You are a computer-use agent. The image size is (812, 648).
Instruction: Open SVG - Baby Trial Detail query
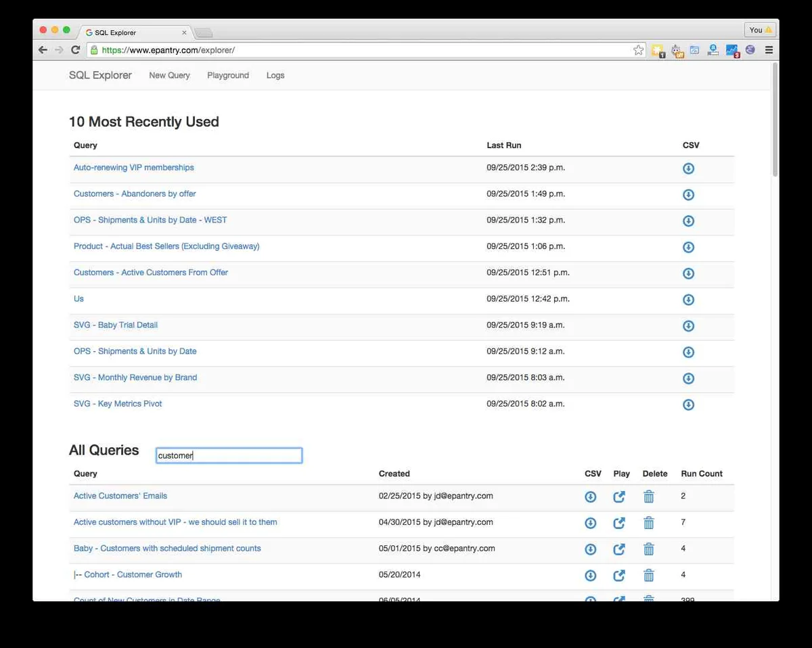pos(116,325)
